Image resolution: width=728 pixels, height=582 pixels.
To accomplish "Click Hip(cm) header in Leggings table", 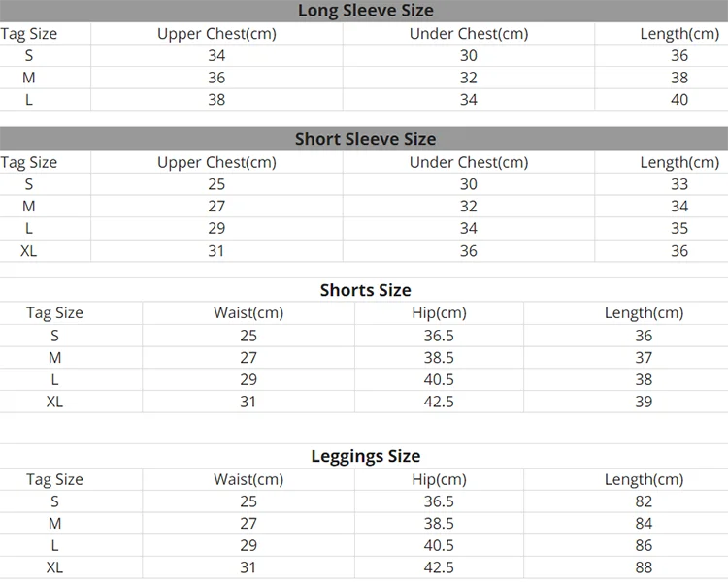I will 439,479.
